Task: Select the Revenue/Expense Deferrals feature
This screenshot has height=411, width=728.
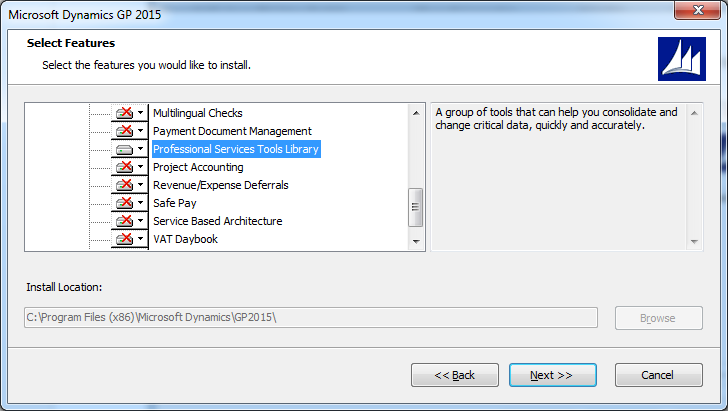Action: pyautogui.click(x=221, y=185)
